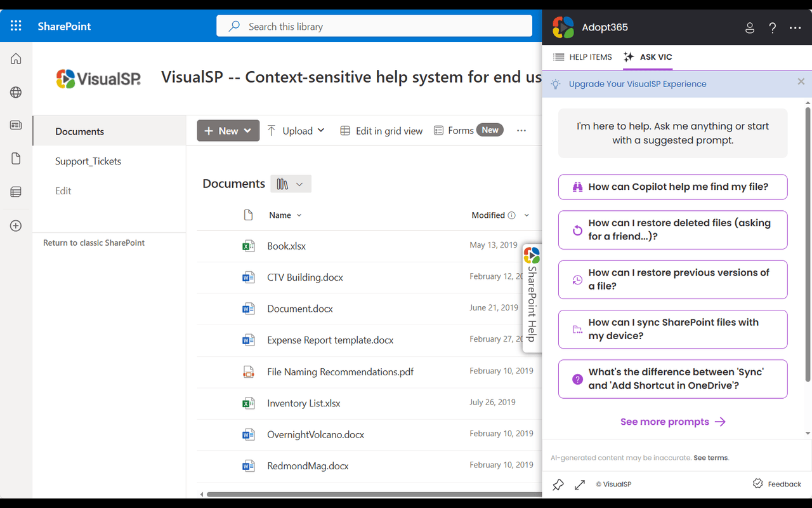Click the Adopt365 logo icon

(563, 27)
